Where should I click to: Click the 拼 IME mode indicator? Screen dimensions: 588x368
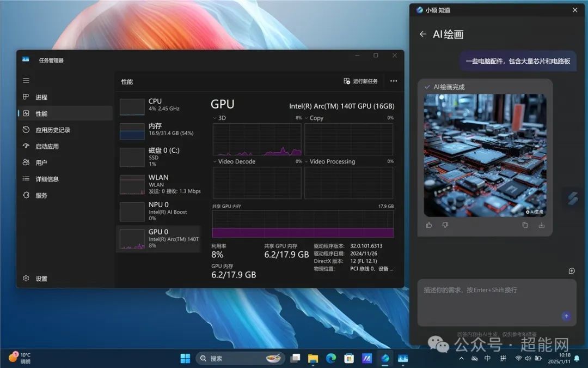click(503, 358)
